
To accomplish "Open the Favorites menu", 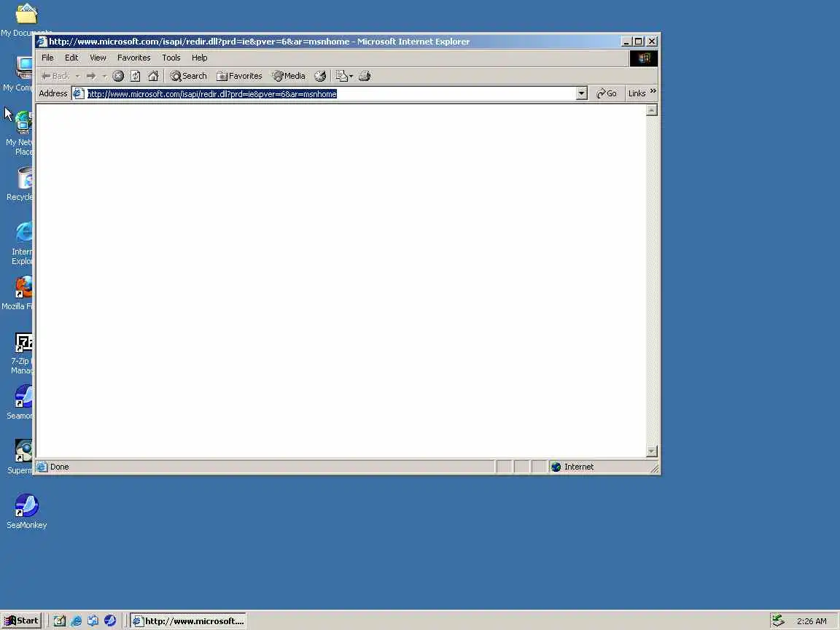I will [x=134, y=58].
